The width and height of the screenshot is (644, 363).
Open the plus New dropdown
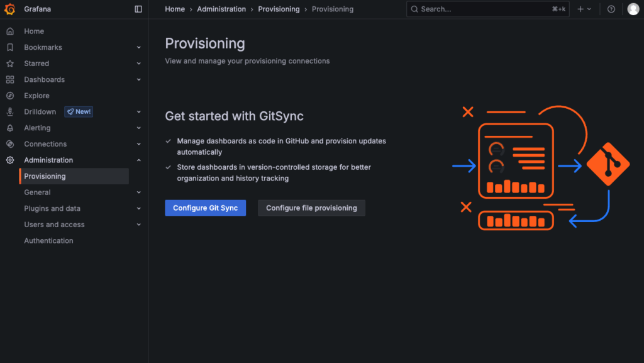(x=584, y=9)
